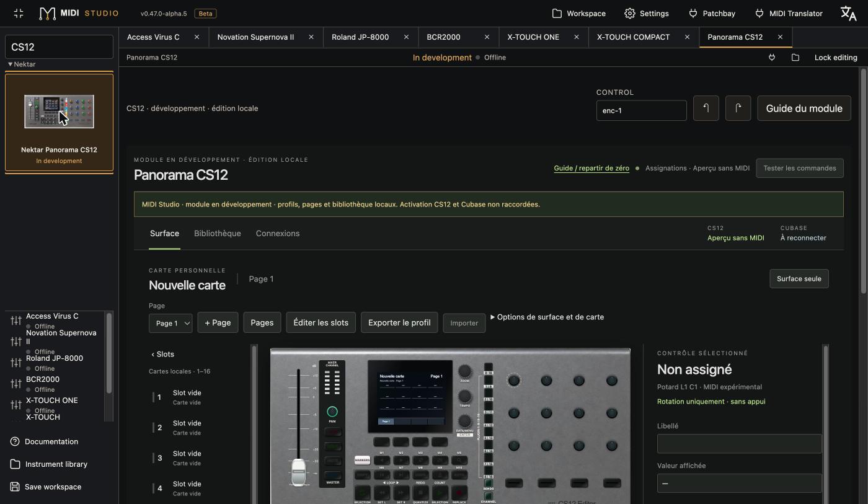Click the Exporter le profil button
868x504 pixels.
[399, 322]
